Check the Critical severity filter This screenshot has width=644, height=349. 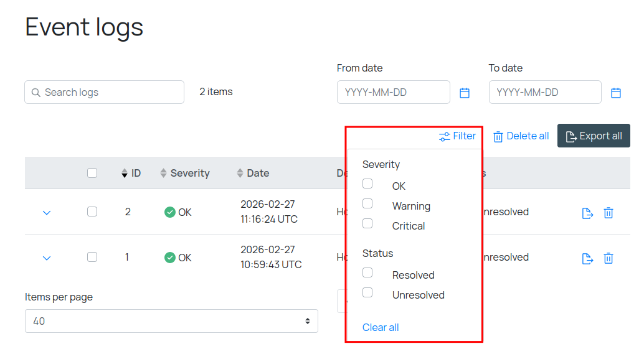pos(367,223)
